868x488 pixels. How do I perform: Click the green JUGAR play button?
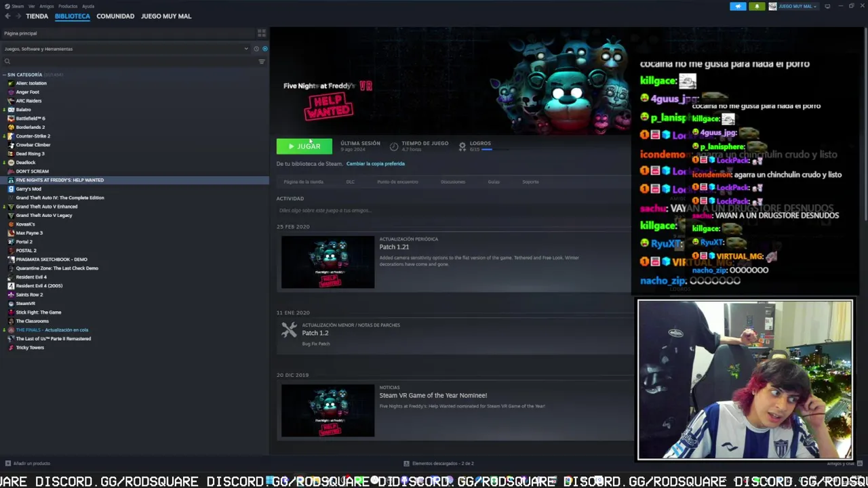[x=304, y=146]
